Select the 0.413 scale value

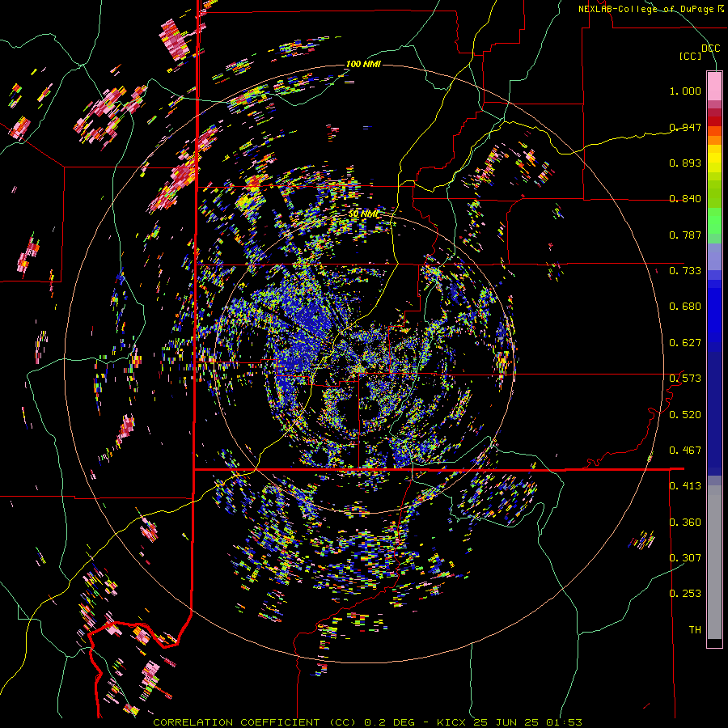pos(685,485)
